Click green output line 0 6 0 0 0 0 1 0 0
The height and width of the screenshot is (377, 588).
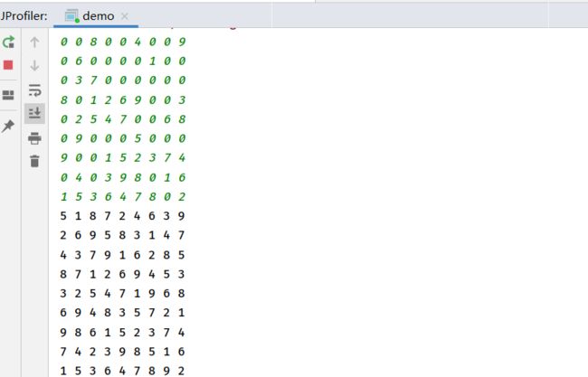(123, 61)
